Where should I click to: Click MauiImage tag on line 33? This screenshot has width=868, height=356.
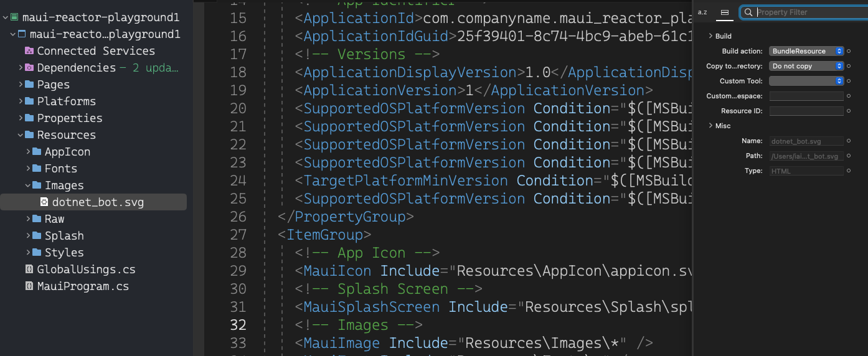coord(341,343)
